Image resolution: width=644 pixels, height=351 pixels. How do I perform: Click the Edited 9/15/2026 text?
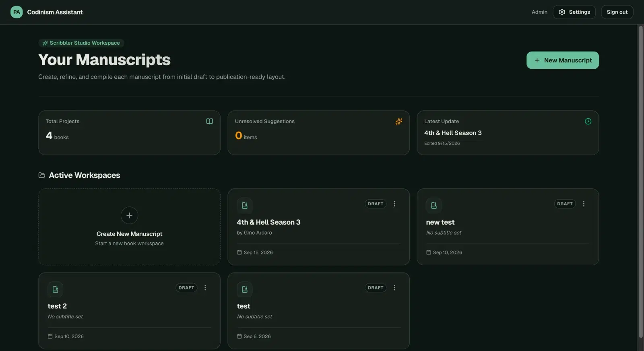tap(442, 143)
